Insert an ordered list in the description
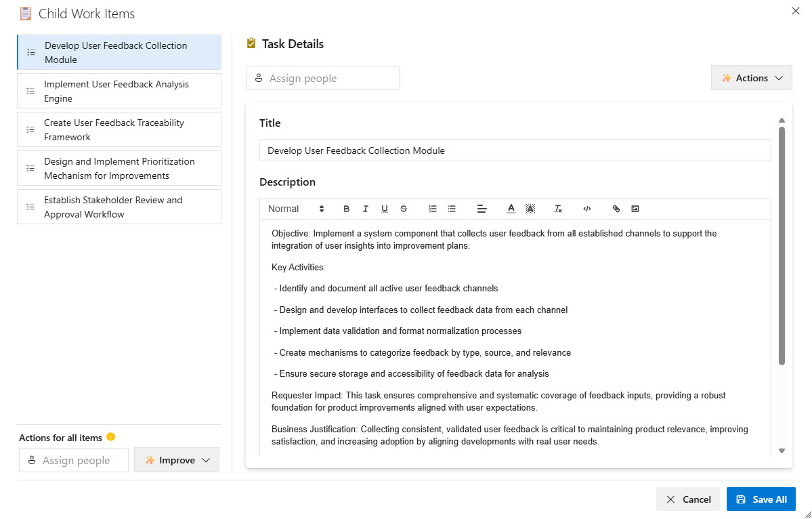 click(x=433, y=209)
